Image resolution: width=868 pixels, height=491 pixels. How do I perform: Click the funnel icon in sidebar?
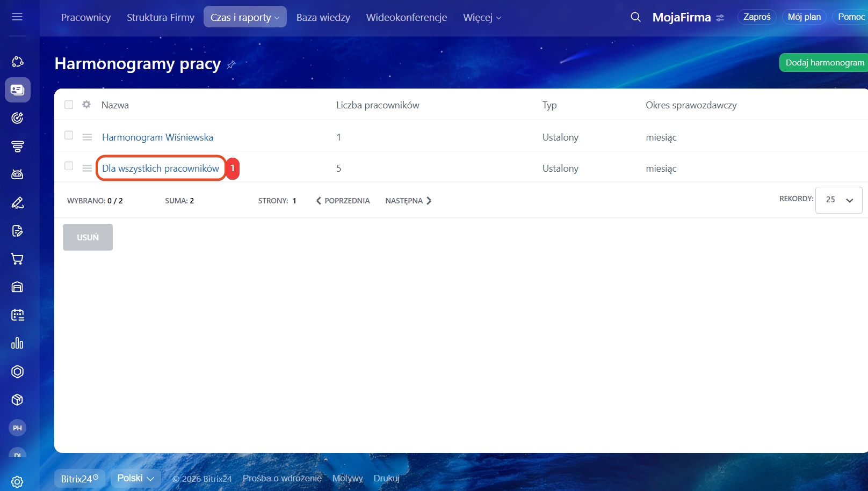tap(17, 146)
